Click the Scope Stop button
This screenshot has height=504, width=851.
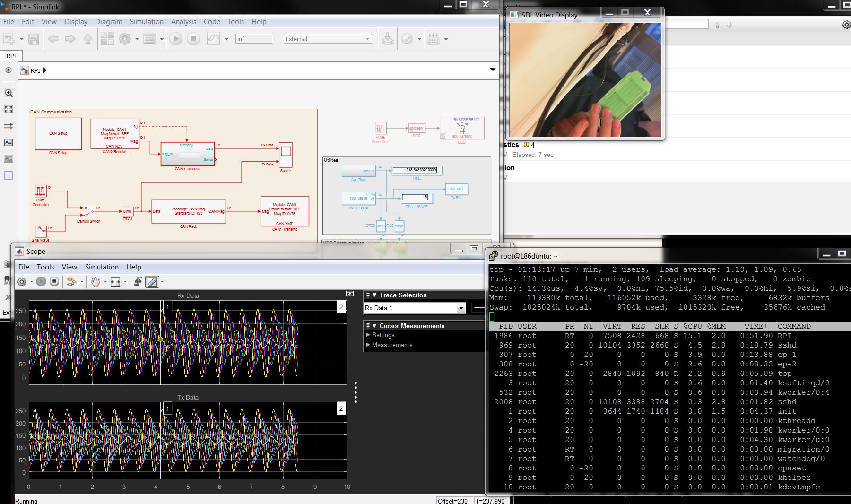pyautogui.click(x=54, y=281)
